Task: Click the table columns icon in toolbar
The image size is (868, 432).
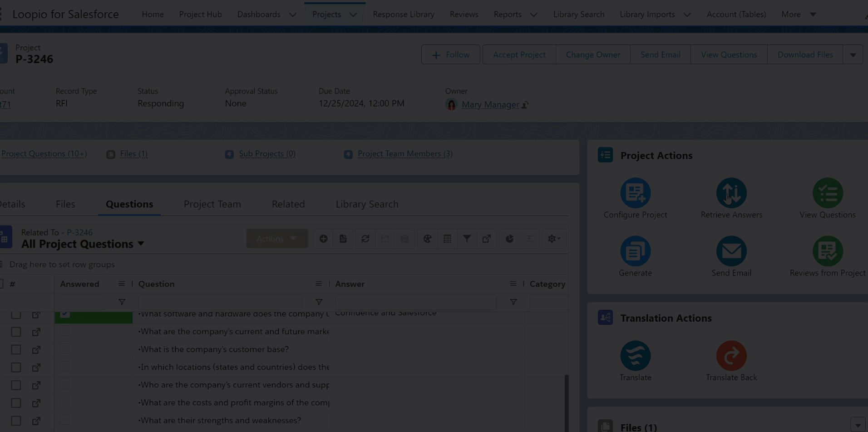Action: tap(447, 239)
